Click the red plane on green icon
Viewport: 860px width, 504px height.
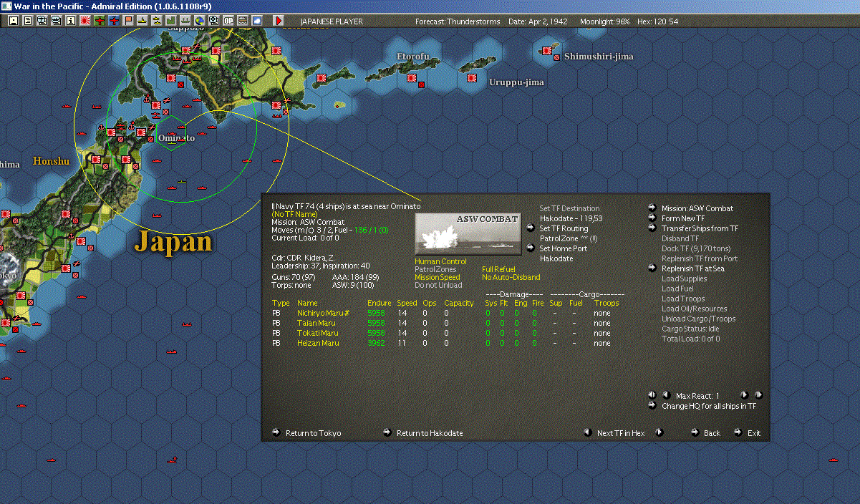pos(100,21)
